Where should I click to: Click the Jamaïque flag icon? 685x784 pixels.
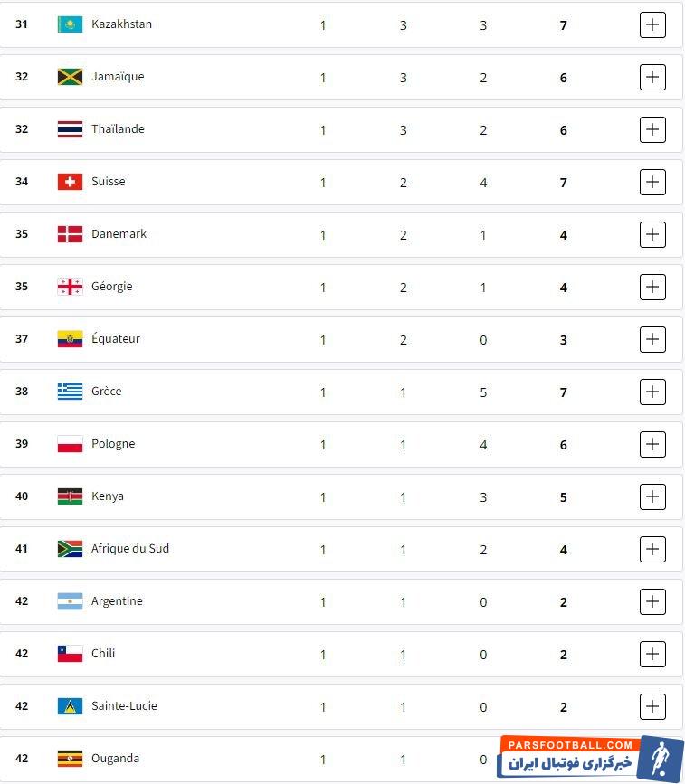tap(70, 77)
